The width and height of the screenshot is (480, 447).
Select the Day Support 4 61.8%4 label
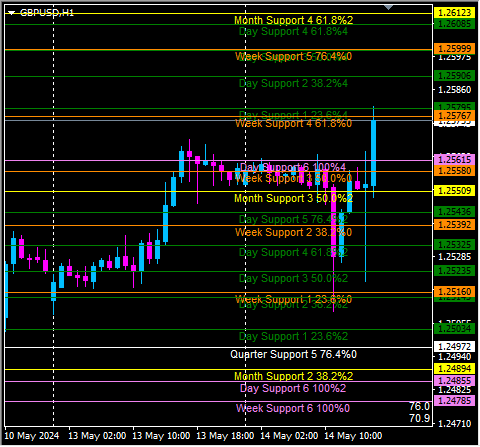[293, 32]
